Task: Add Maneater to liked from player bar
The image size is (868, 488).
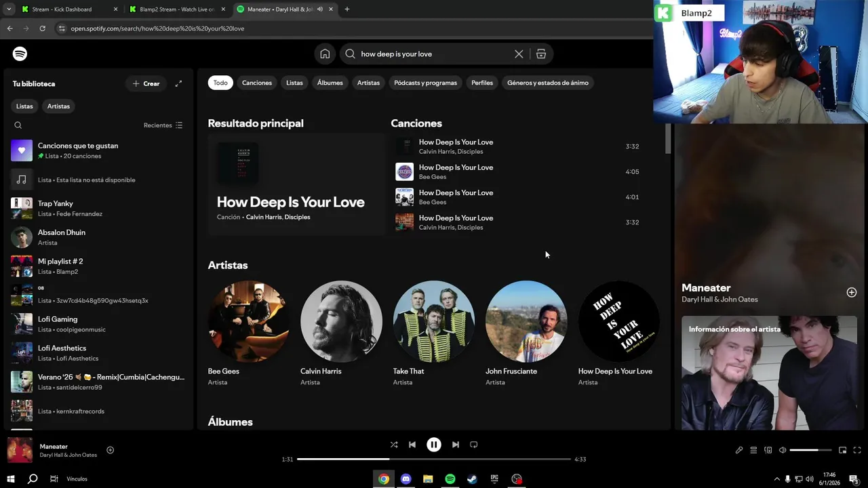Action: (x=111, y=450)
